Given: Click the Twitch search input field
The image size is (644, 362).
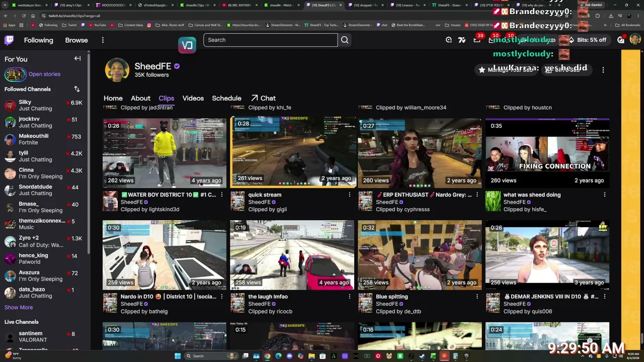Looking at the screenshot, I should (270, 40).
